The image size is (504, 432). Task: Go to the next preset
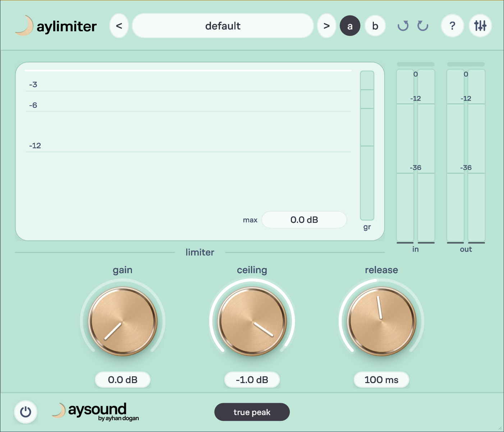pos(326,26)
